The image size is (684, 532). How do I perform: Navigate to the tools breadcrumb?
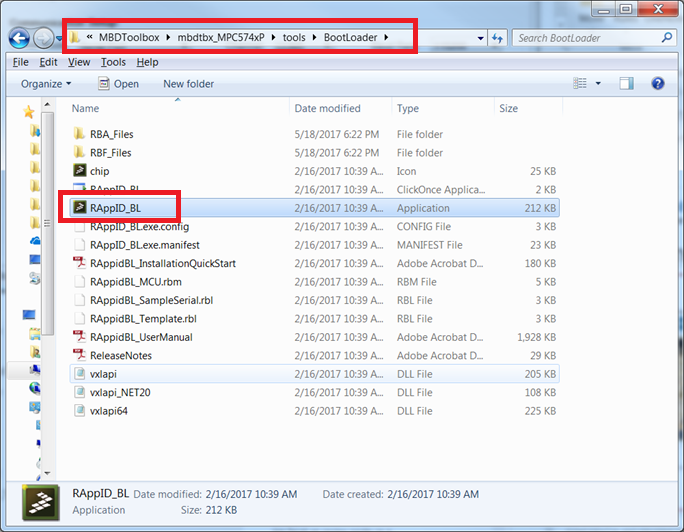(x=294, y=38)
